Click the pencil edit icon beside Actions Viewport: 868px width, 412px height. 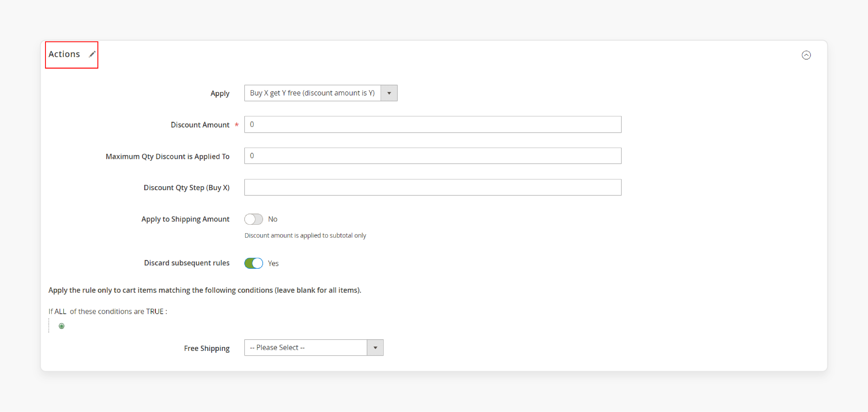(x=92, y=54)
